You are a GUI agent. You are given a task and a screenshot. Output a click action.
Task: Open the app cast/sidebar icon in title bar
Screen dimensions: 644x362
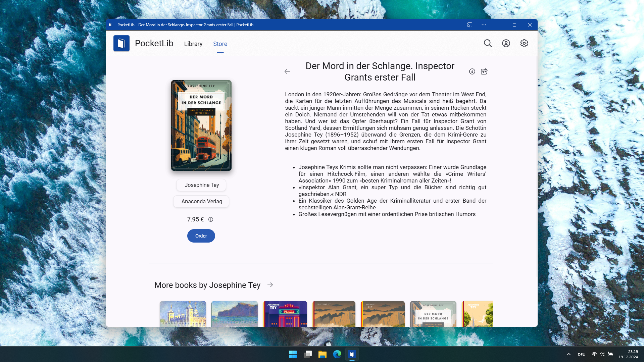(470, 25)
